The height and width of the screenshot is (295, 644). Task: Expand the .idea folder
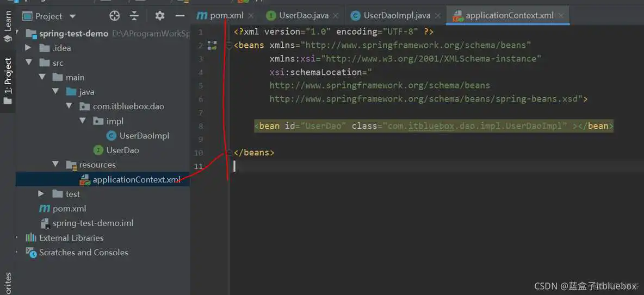[28, 48]
